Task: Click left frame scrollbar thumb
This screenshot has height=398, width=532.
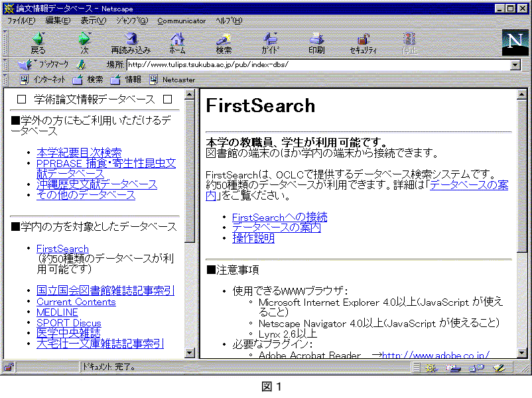Action: (190, 171)
